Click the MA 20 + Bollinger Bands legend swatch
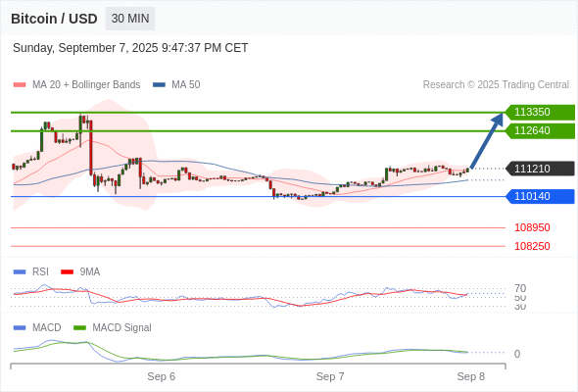 20,85
